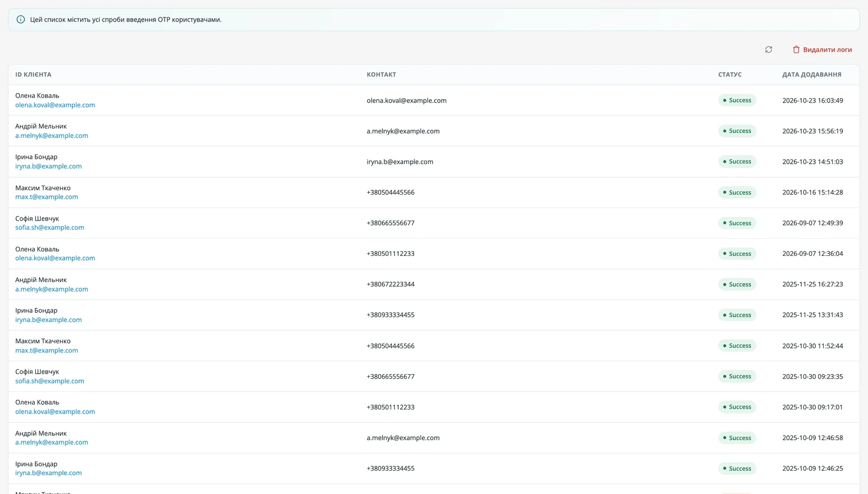Screen dimensions: 868x494
Task: Select contact +380665556677 dated 2026-09-07
Action: pyautogui.click(x=391, y=223)
